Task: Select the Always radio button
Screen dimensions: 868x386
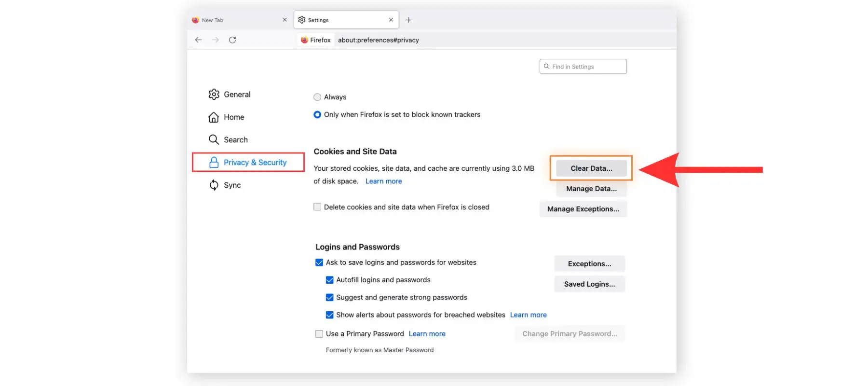Action: point(317,97)
